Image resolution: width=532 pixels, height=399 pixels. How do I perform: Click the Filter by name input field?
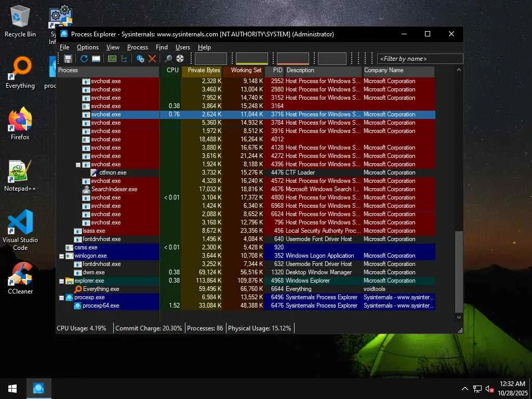[420, 59]
